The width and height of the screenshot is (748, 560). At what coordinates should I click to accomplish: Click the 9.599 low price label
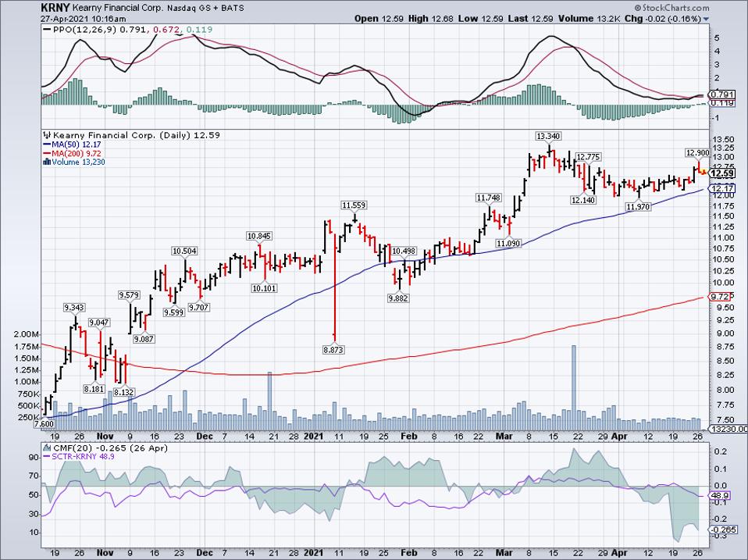pyautogui.click(x=173, y=312)
